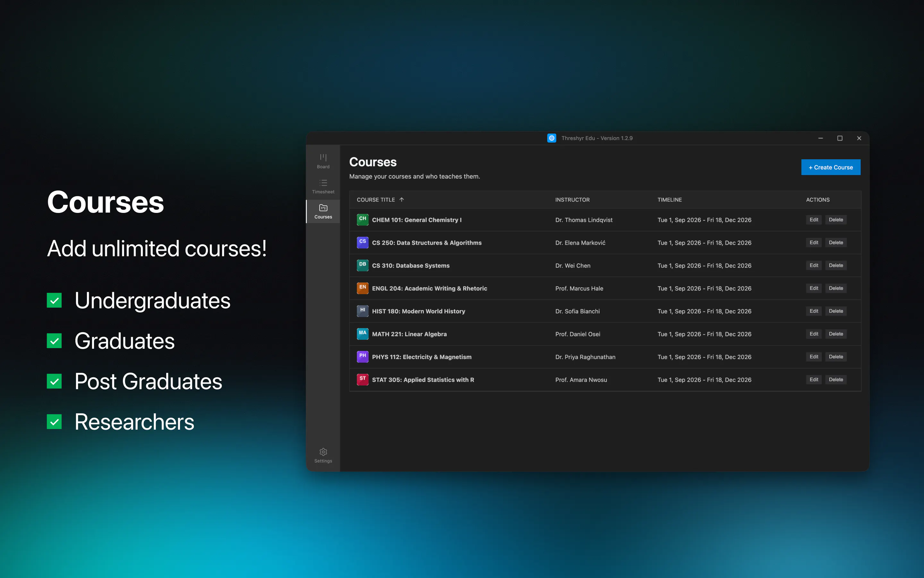Open the Board view in sidebar

click(323, 161)
